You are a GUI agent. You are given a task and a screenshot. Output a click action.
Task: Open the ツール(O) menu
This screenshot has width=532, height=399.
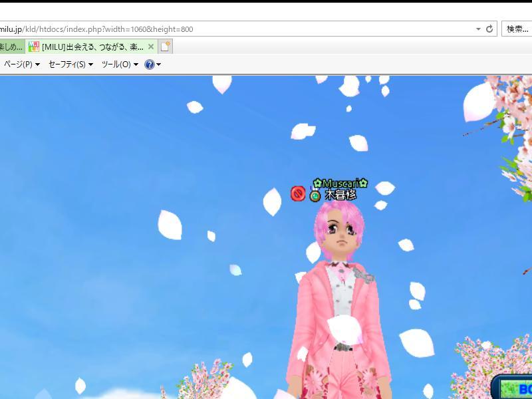coord(120,65)
